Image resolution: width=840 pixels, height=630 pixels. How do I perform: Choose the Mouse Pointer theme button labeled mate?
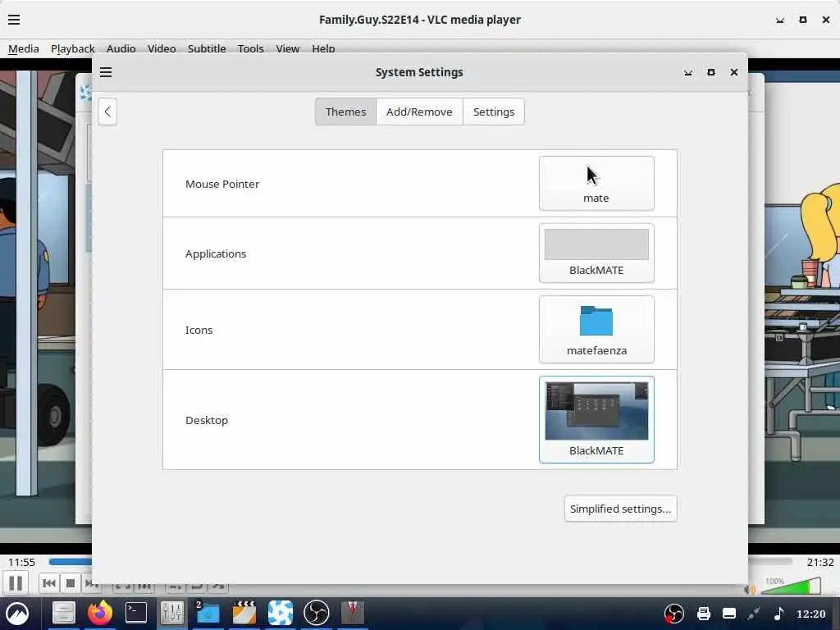coord(596,183)
